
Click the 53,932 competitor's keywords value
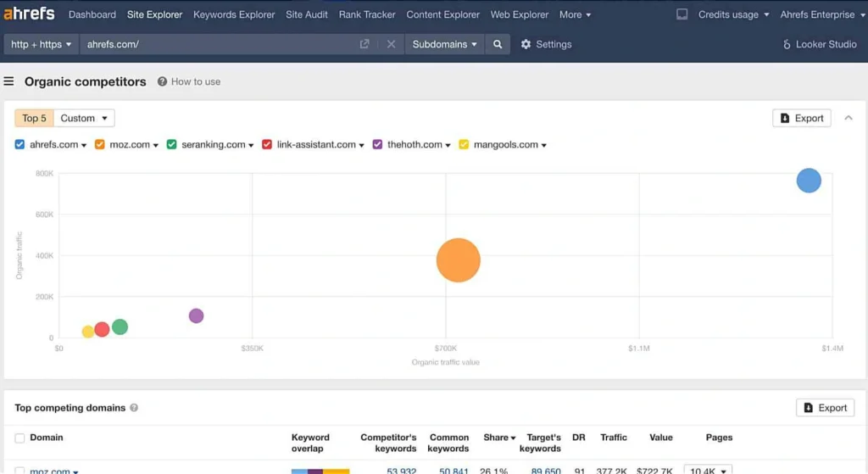401,471
